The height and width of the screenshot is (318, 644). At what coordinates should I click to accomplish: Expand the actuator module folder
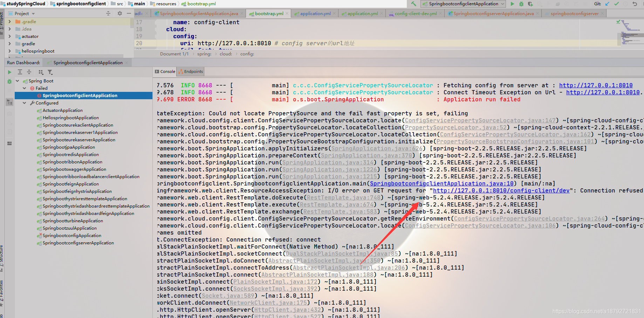(x=9, y=36)
